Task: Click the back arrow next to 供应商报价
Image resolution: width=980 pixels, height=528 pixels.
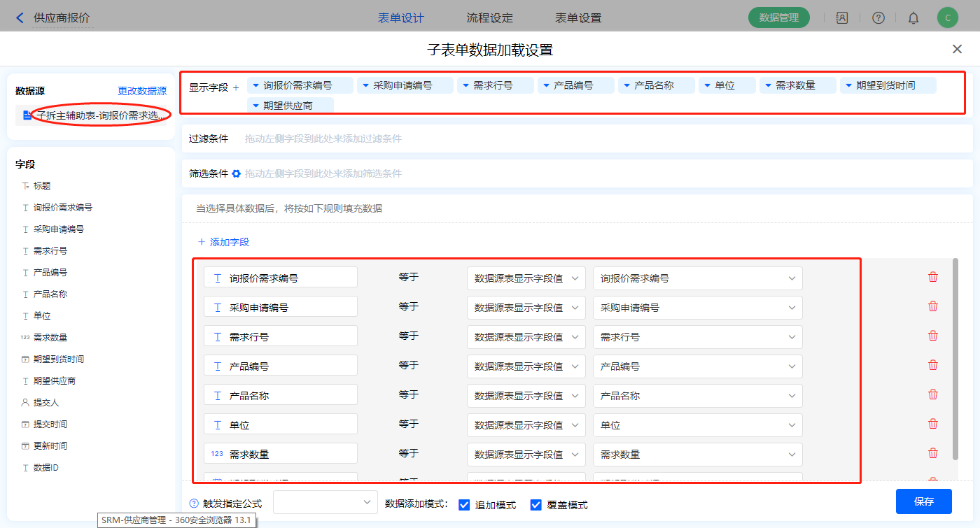Action: coord(20,17)
